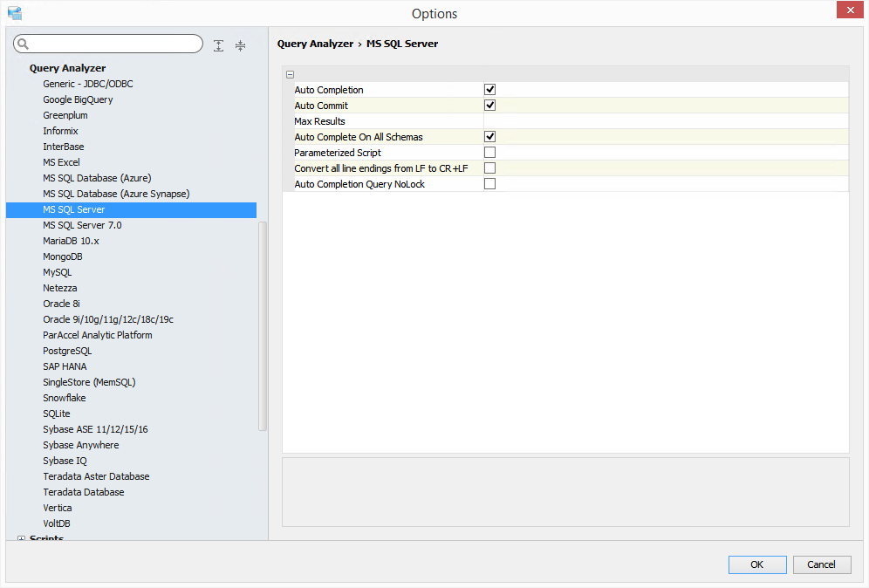Enable Parameterized Script checkbox
Screen dimensions: 869x588
(490, 153)
